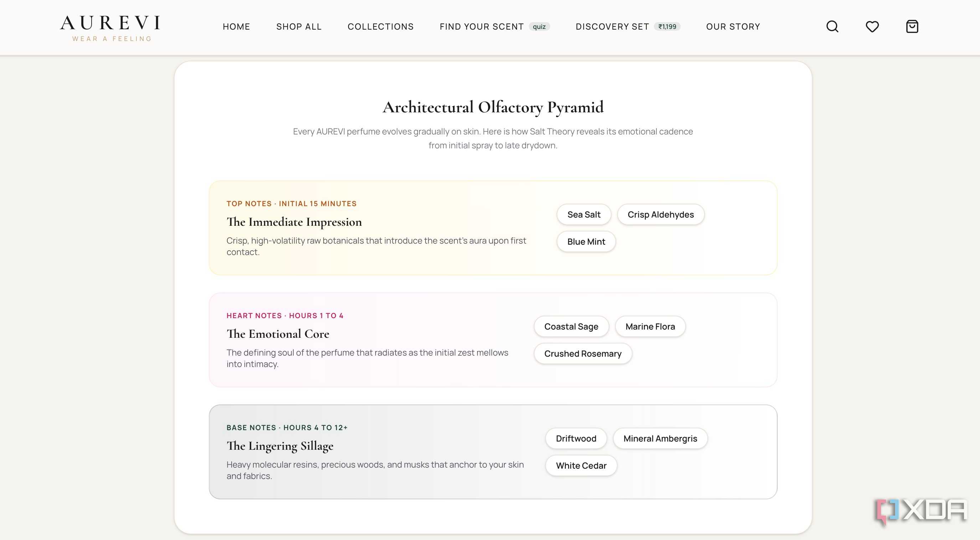Image resolution: width=980 pixels, height=540 pixels.
Task: Open the SHOP ALL menu item
Action: tap(299, 27)
